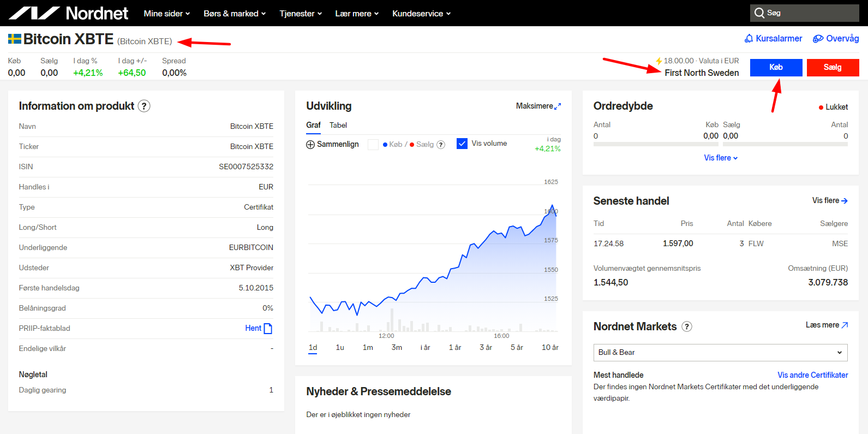This screenshot has height=434, width=868.
Task: Click Vis flere in Seneste handel
Action: click(x=830, y=201)
